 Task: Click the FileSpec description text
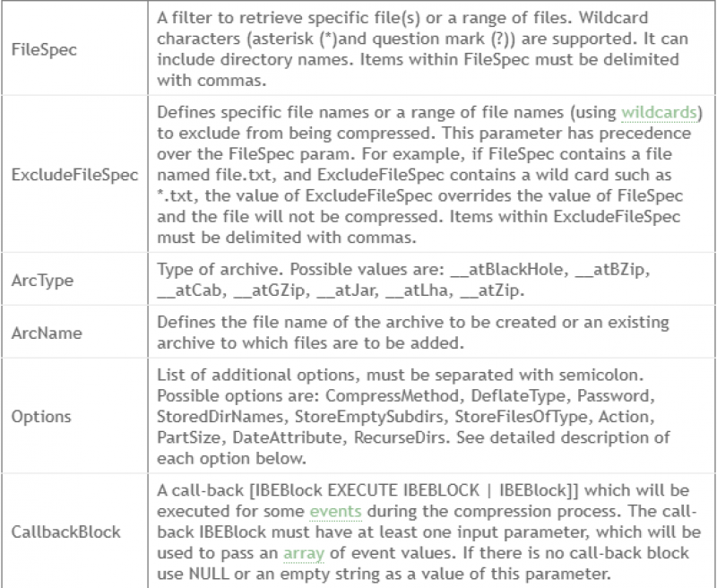[x=422, y=49]
